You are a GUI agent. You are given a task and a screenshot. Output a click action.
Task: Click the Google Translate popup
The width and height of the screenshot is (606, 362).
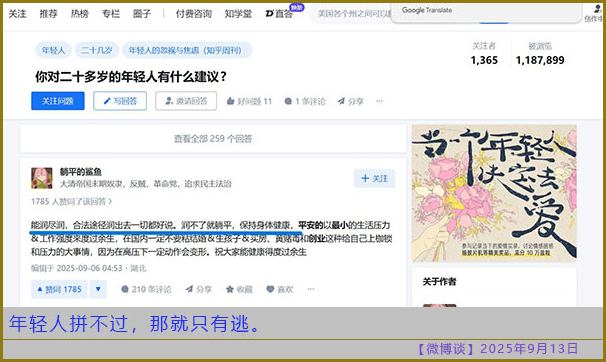[x=486, y=12]
